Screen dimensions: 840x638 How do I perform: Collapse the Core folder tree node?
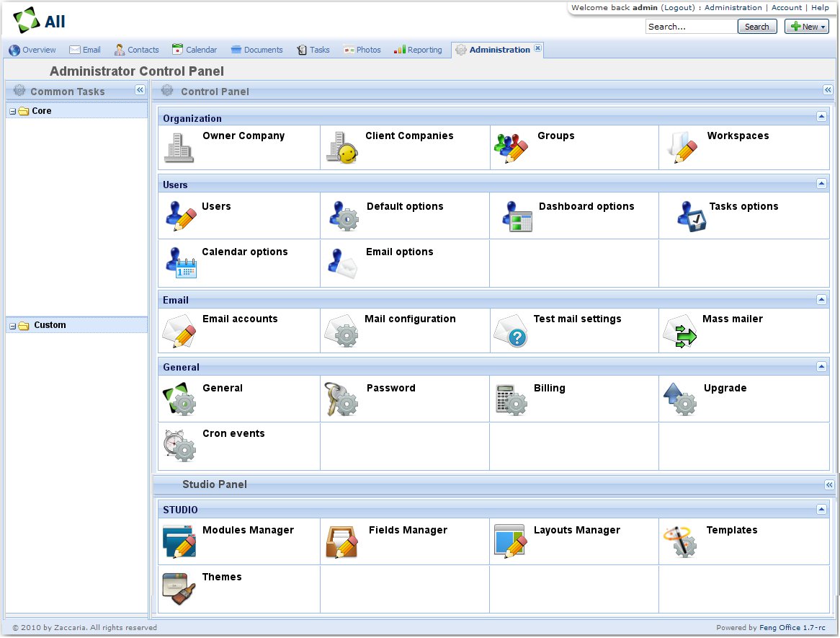13,112
